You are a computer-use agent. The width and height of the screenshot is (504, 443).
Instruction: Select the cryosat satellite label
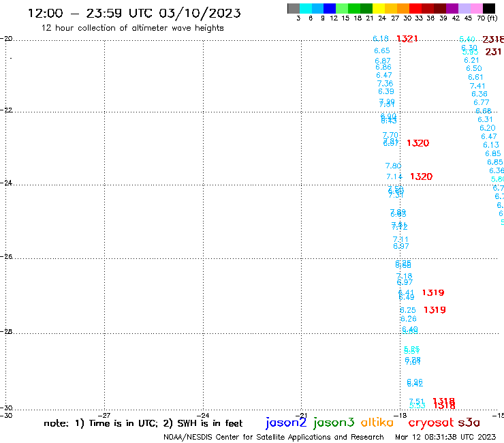point(431,423)
